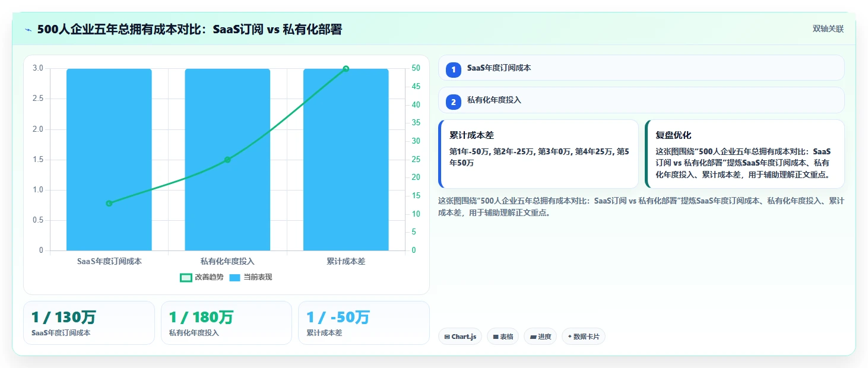
Task: Click the text 第1年-50万 in 累计成本差 card
Action: [469, 151]
